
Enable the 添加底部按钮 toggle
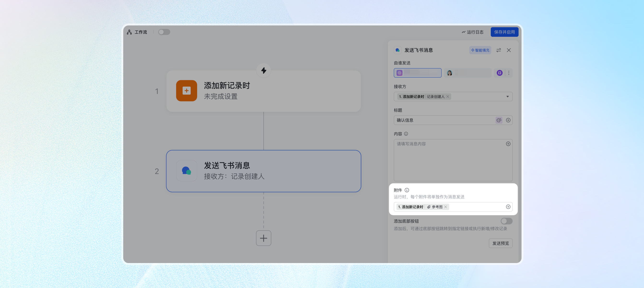pos(507,221)
